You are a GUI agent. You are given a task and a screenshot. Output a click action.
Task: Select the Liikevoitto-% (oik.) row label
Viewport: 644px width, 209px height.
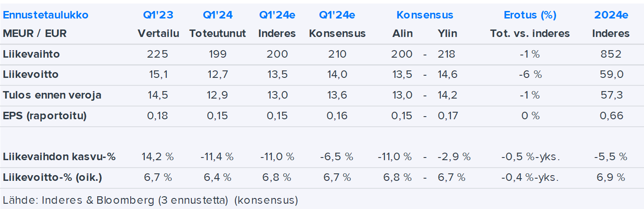(52, 177)
